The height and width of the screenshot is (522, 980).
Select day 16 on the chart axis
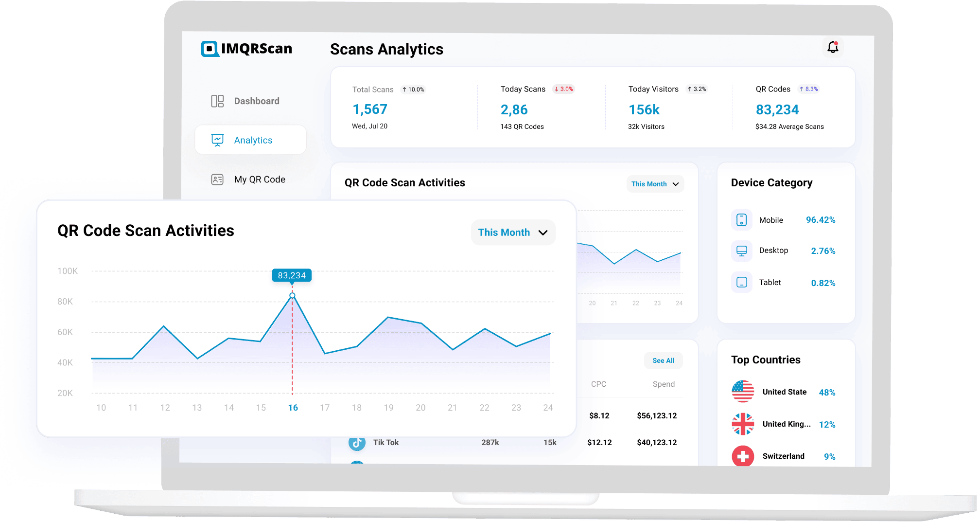293,408
